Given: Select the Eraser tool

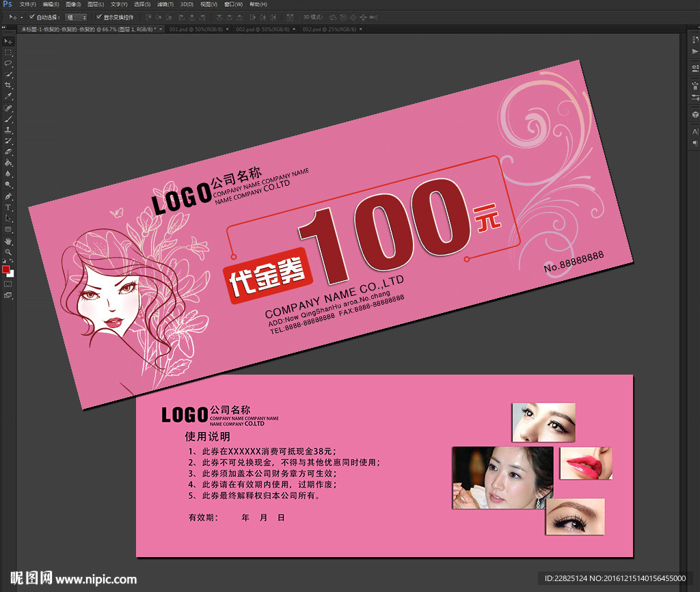Looking at the screenshot, I should pos(8,152).
